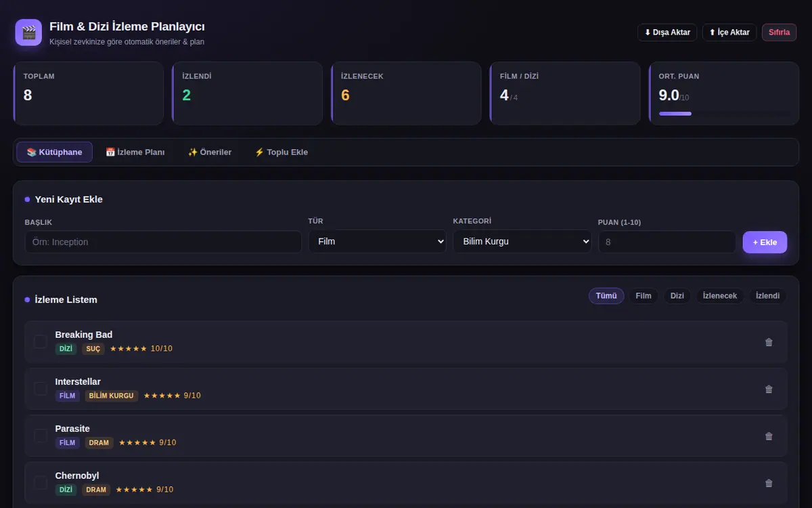
Task: Remove Parasite with its trash icon
Action: coord(769,436)
